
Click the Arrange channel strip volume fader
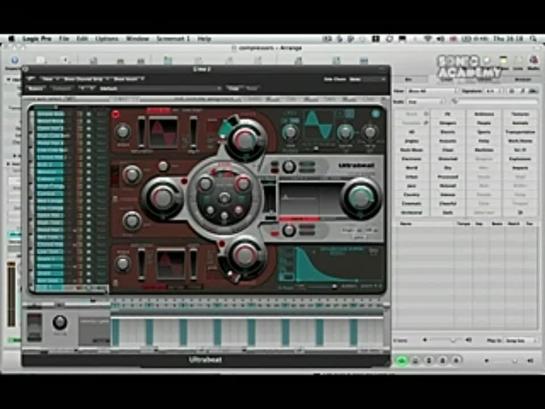(x=11, y=295)
